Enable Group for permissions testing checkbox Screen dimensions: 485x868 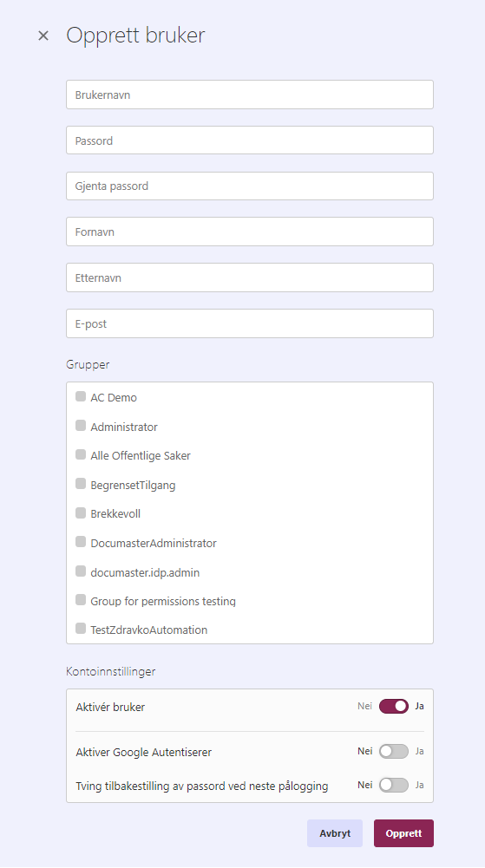coord(81,599)
